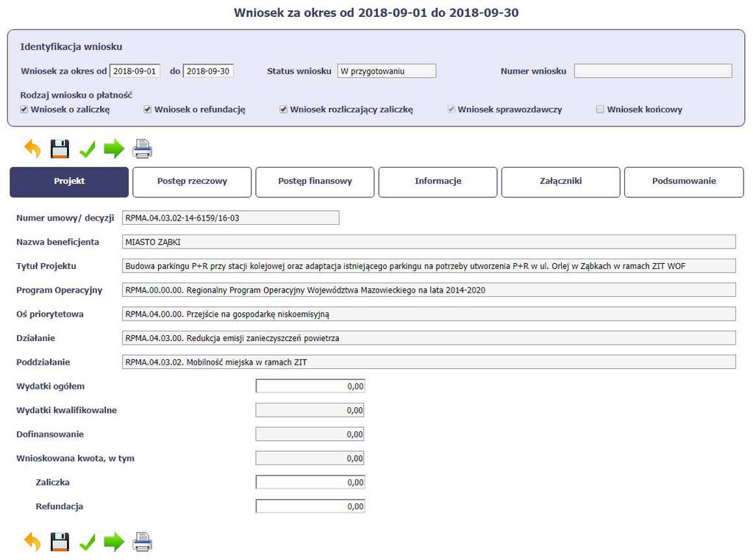Toggle the Wniosek rozliczający zaliczkę checkbox

[x=283, y=110]
